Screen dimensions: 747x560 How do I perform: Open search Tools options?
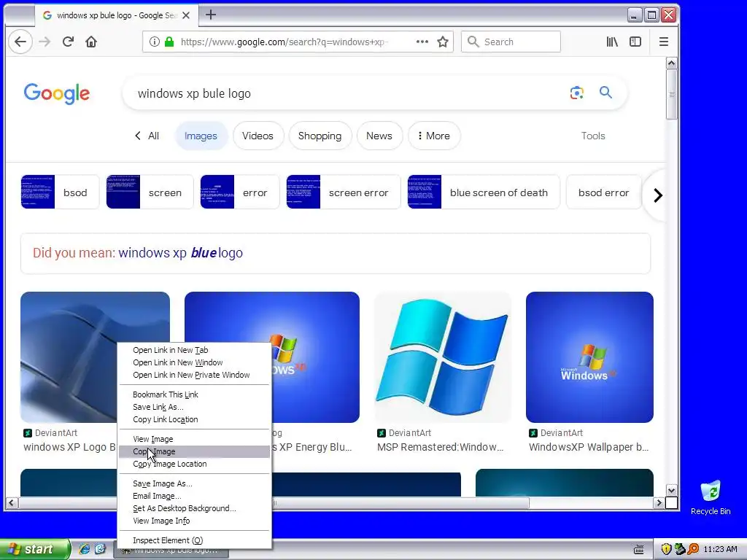(x=593, y=136)
